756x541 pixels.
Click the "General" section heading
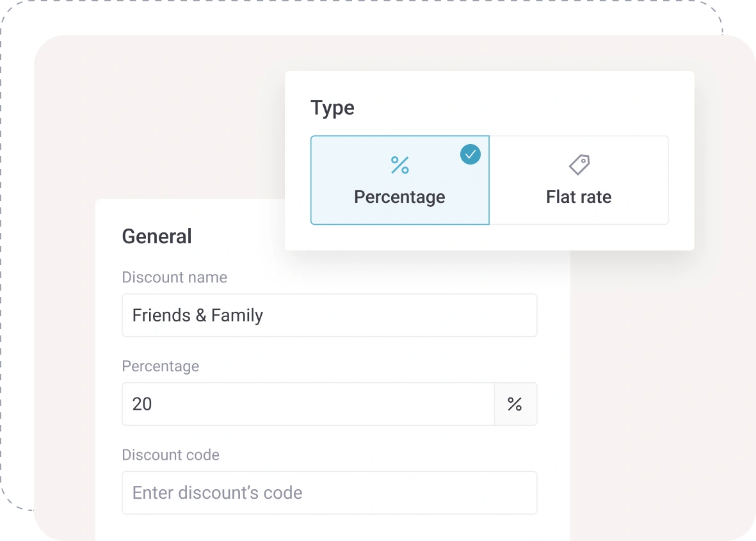[x=157, y=236]
